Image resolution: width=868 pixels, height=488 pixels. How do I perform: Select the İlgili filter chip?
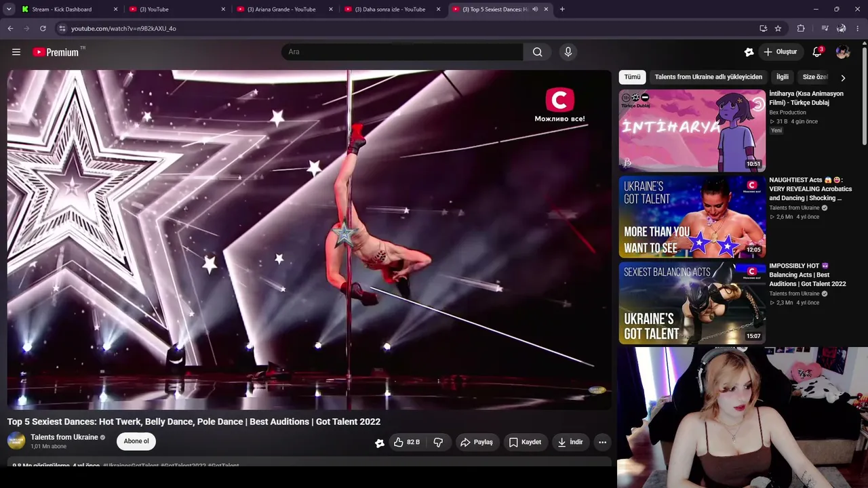click(x=783, y=77)
